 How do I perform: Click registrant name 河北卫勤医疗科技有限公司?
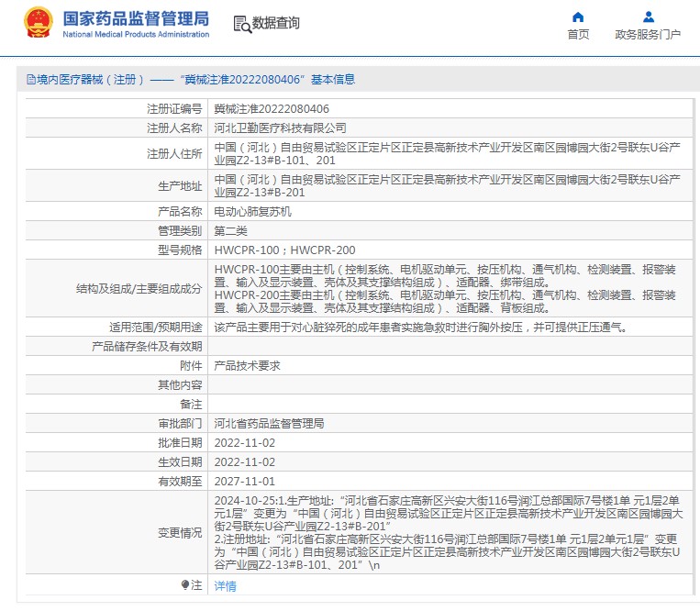tap(281, 128)
